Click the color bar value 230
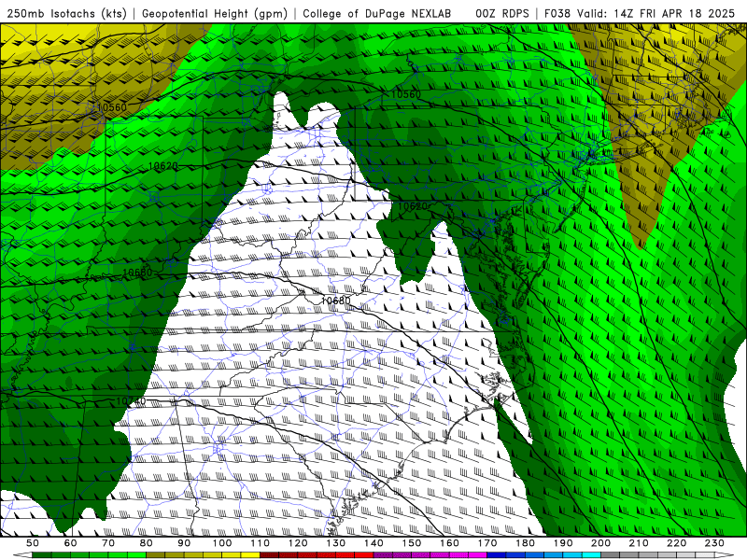Image resolution: width=747 pixels, height=560 pixels. click(x=714, y=543)
